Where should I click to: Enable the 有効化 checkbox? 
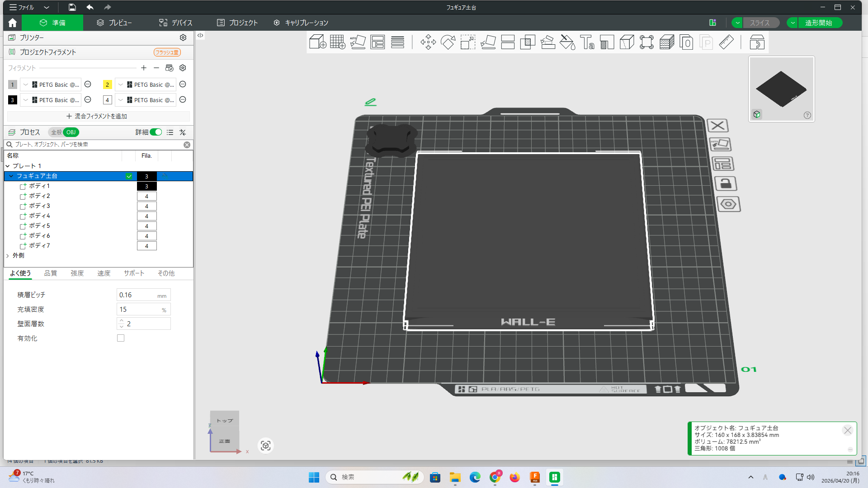[121, 338]
